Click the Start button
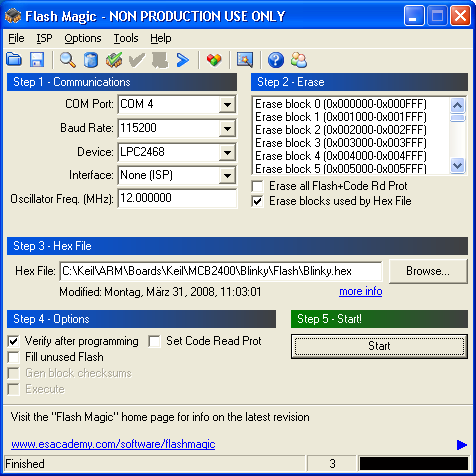Screen dimensions: 476x476 (379, 346)
